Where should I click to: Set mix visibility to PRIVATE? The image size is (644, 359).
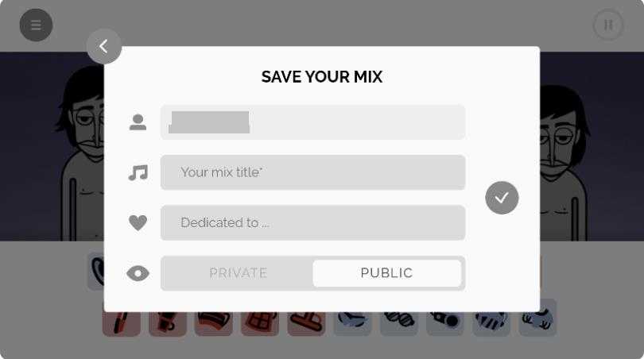pos(238,273)
